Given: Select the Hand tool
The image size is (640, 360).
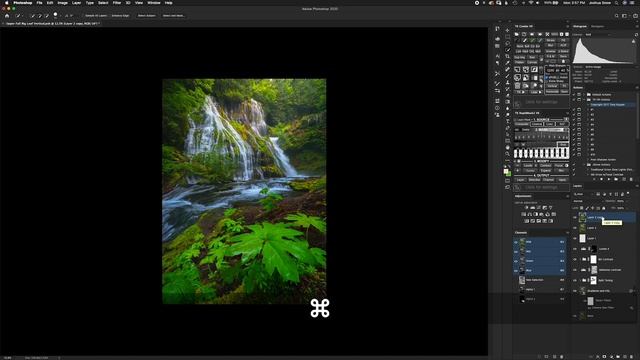Looking at the screenshot, I should click(x=507, y=147).
